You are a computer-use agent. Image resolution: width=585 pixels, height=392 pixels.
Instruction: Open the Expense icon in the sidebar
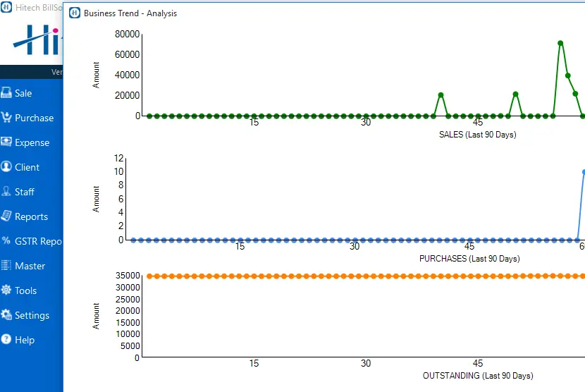point(6,142)
